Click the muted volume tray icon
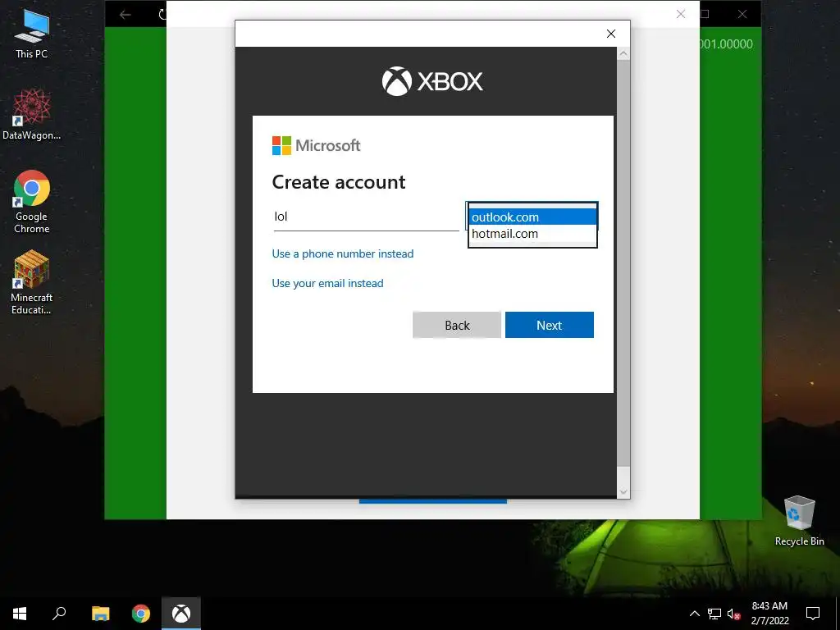The width and height of the screenshot is (840, 630). 734,614
